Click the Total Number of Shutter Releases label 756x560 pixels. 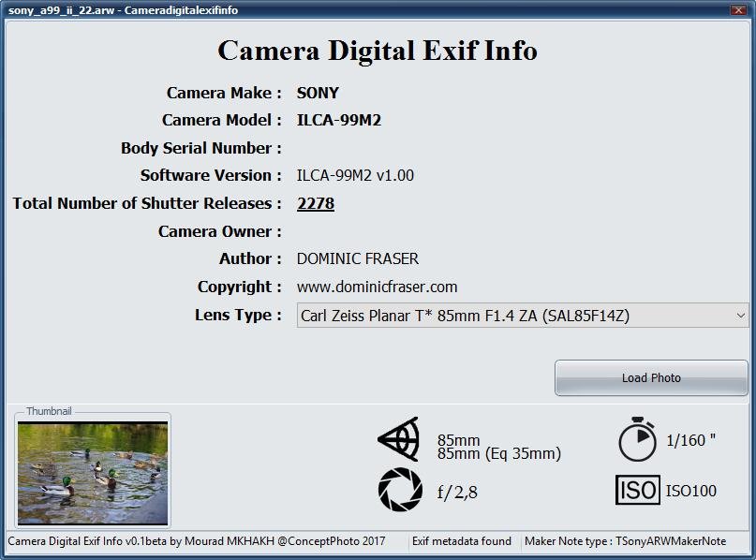point(147,203)
